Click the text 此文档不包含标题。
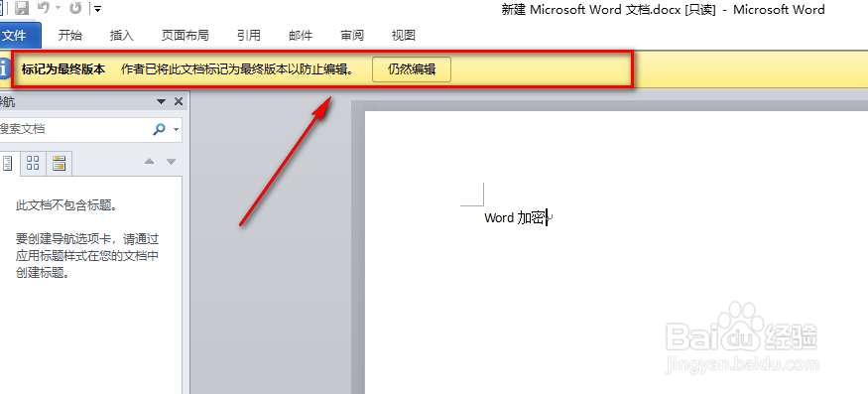This screenshot has width=868, height=394. tap(67, 205)
